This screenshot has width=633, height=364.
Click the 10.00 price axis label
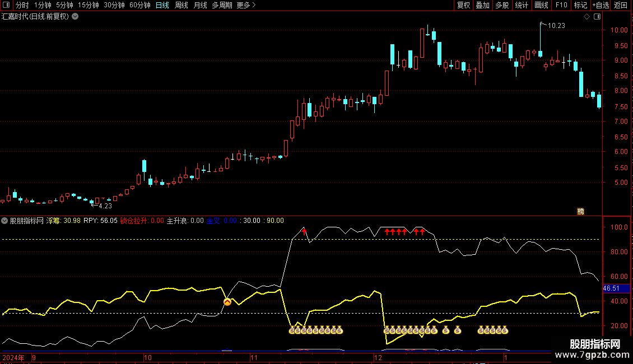point(619,30)
